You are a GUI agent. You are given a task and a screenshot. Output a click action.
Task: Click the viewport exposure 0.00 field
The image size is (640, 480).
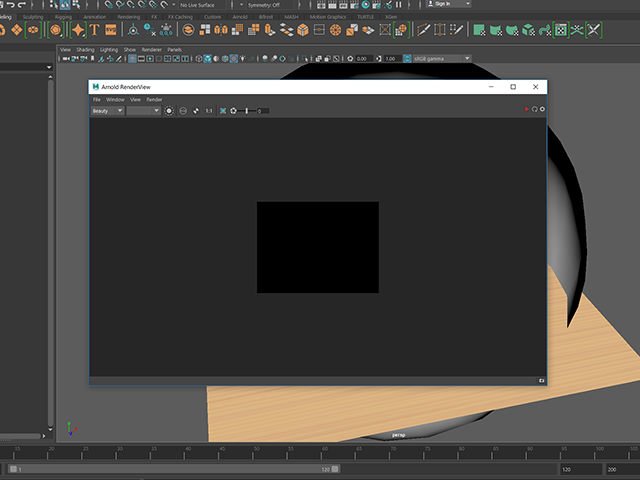(x=364, y=59)
